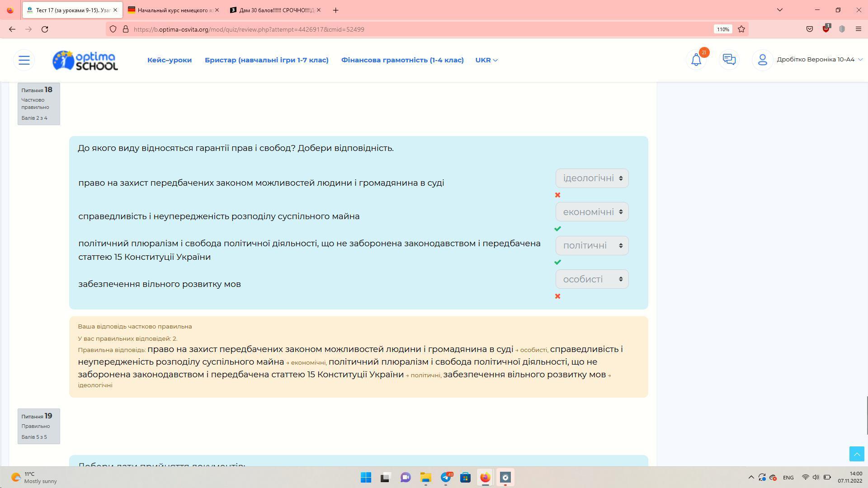Expand the UKR language selector
Screen dimensions: 868x488
pos(486,60)
